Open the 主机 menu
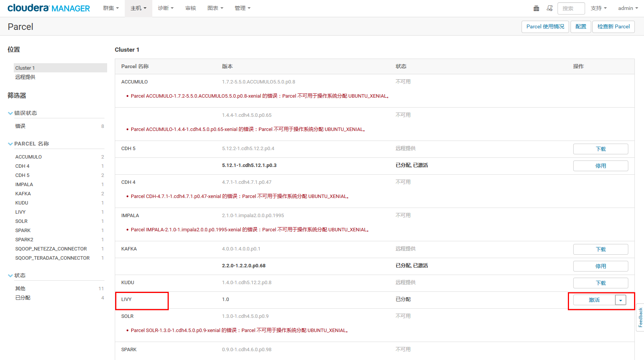 coord(139,8)
